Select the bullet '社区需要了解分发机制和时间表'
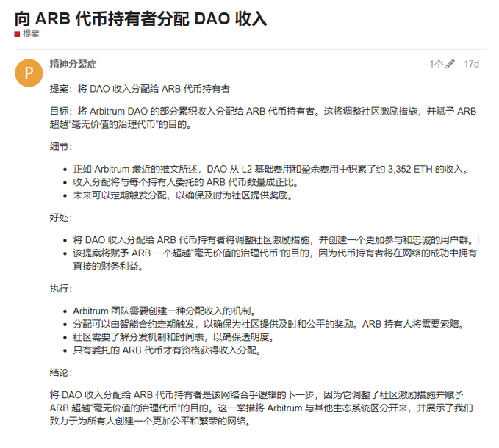Viewport: 499px width, 448px height. [173, 337]
